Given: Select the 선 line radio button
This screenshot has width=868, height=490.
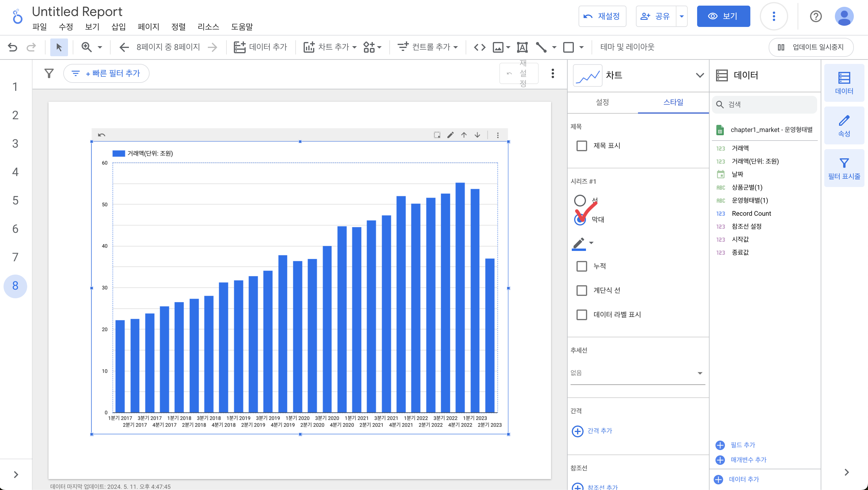Looking at the screenshot, I should 580,200.
